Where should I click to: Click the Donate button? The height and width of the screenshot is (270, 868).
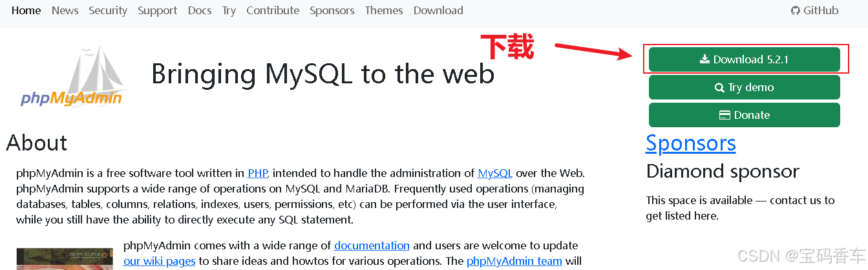745,115
